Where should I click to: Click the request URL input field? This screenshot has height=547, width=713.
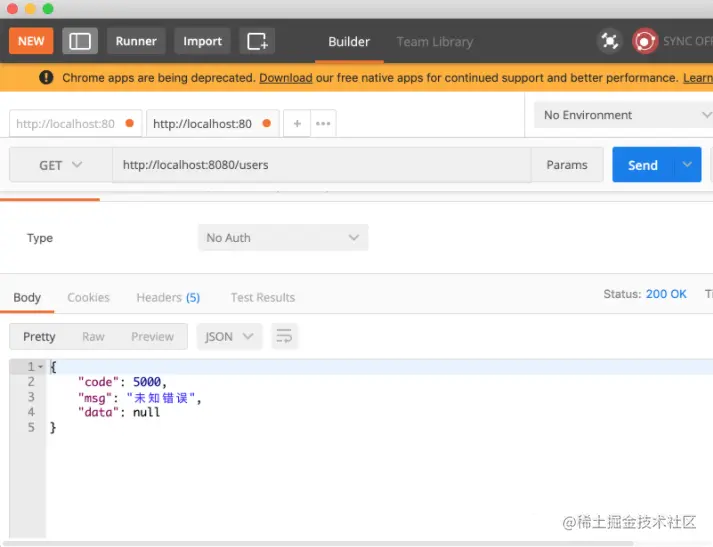(322, 165)
